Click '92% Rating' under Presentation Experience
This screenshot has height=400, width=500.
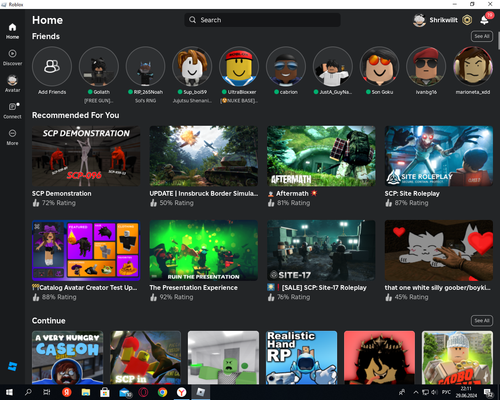pos(176,297)
